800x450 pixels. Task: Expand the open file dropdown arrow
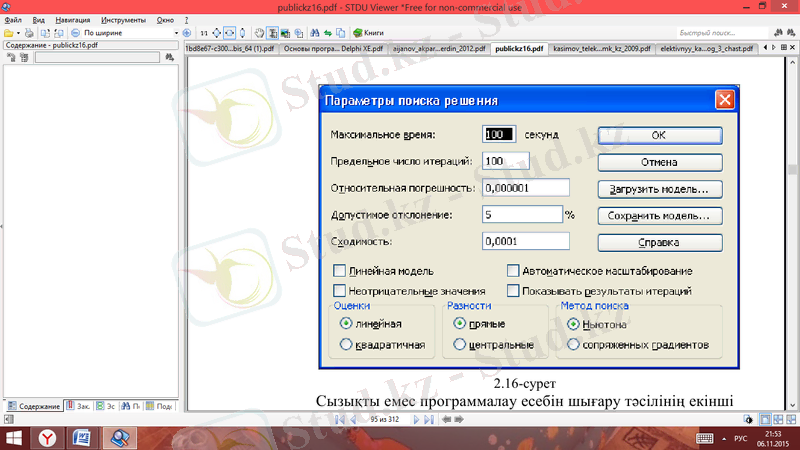17,33
